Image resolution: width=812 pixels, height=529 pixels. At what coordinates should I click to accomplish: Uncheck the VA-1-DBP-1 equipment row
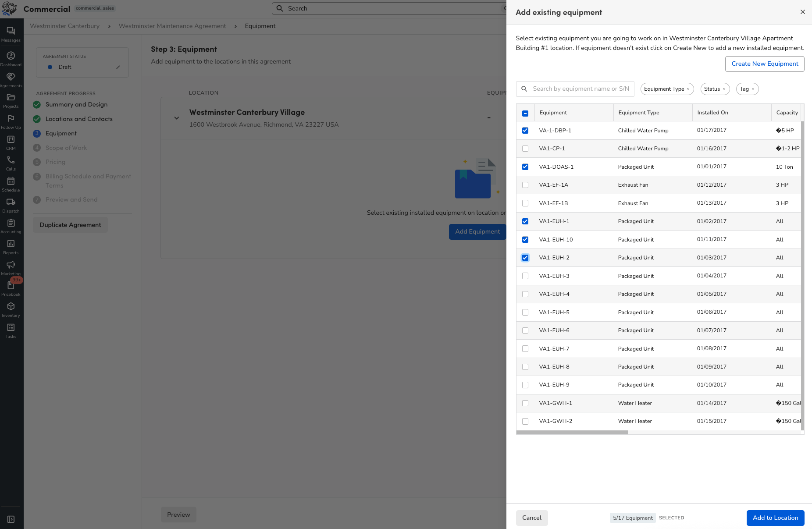point(525,130)
